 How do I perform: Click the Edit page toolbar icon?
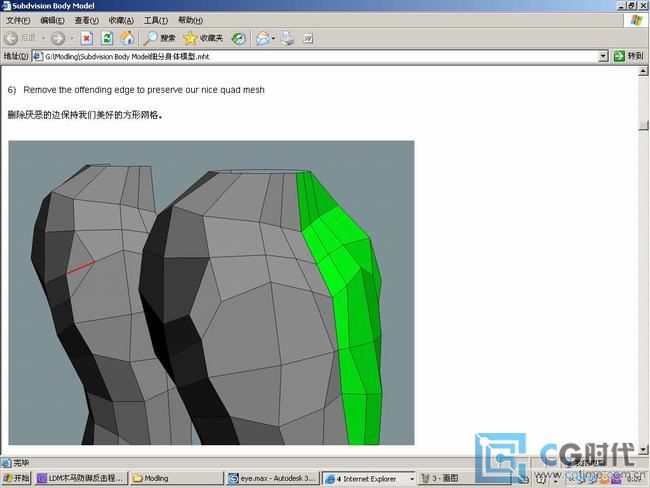click(308, 39)
